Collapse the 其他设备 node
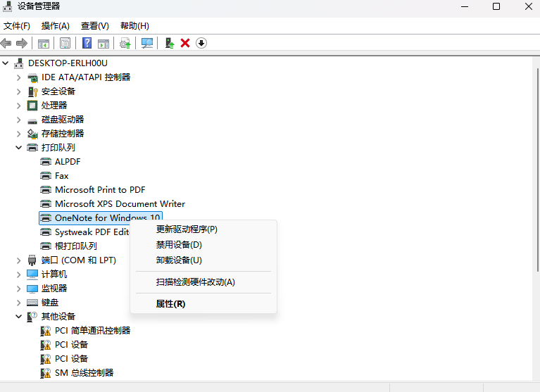This screenshot has height=392, width=540. pos(18,317)
